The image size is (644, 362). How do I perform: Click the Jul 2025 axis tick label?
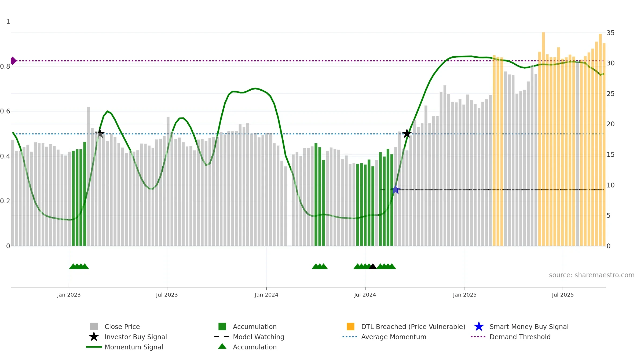click(563, 295)
